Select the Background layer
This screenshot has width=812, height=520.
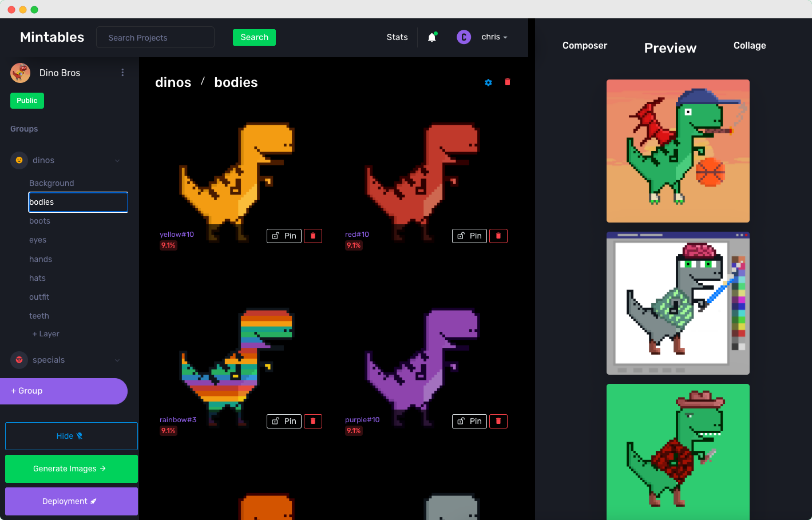pos(52,183)
